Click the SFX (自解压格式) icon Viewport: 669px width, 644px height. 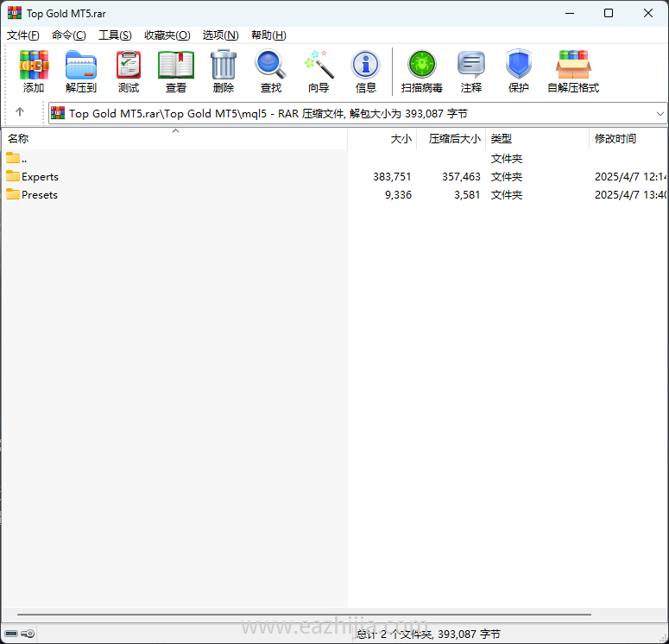573,65
